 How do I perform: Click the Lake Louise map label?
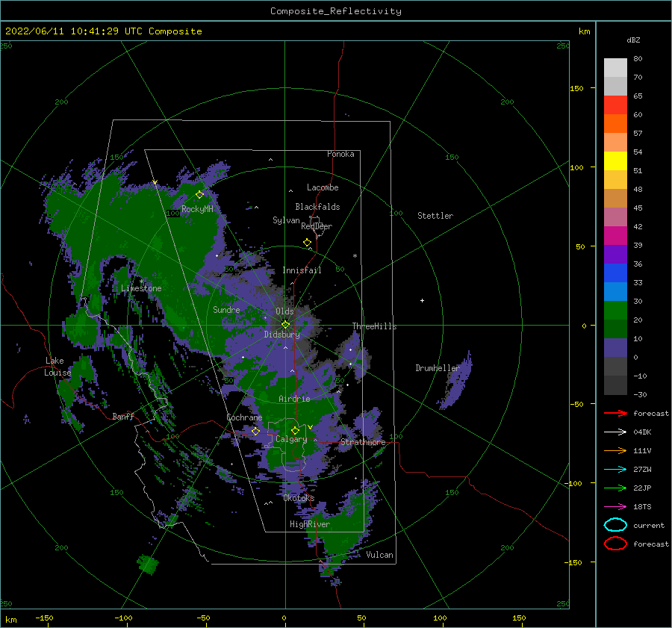coord(57,367)
